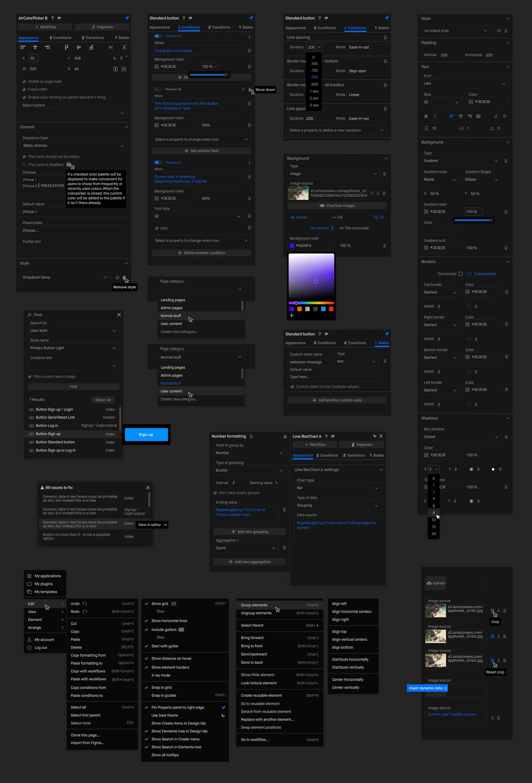The height and width of the screenshot is (783, 532).
Task: Enable Don't skip empty groups
Action: click(x=215, y=493)
